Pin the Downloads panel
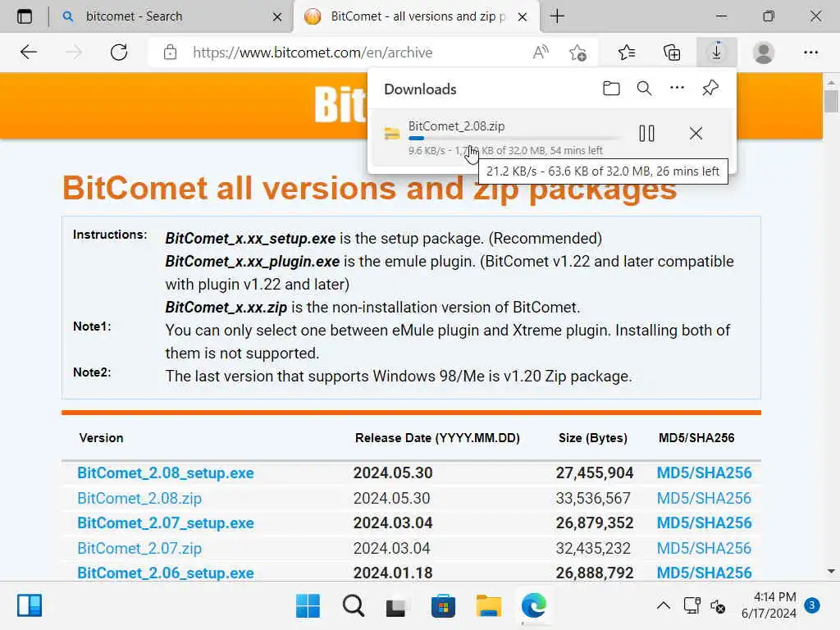840x630 pixels. coord(710,88)
